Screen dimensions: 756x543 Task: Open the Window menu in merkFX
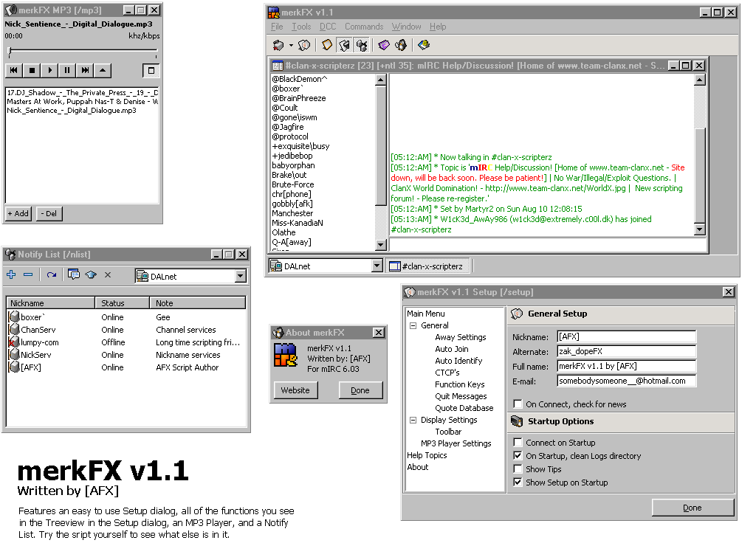click(407, 27)
